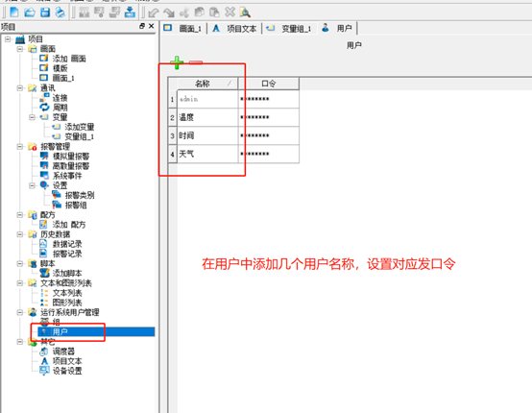The height and width of the screenshot is (413, 532).
Task: Open 报警类别 tree item
Action: 80,195
